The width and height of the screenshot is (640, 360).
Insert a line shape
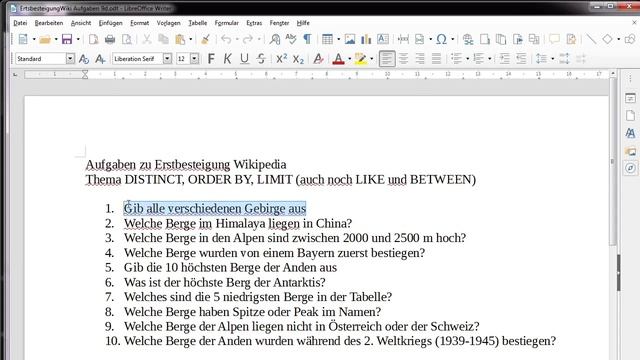click(591, 39)
